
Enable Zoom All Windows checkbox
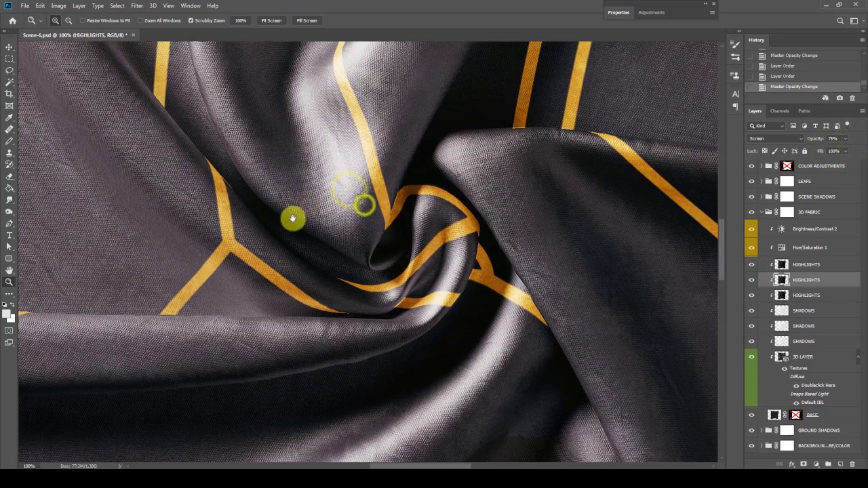click(140, 20)
